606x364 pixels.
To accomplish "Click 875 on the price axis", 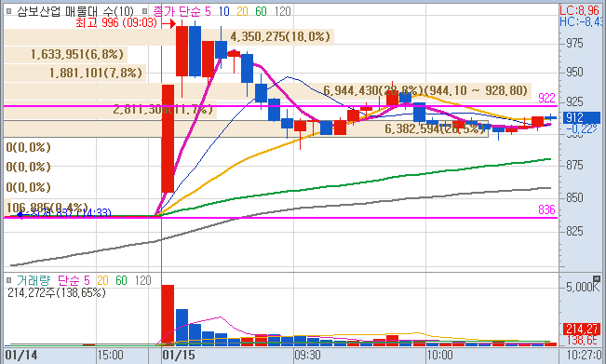I will pos(574,166).
